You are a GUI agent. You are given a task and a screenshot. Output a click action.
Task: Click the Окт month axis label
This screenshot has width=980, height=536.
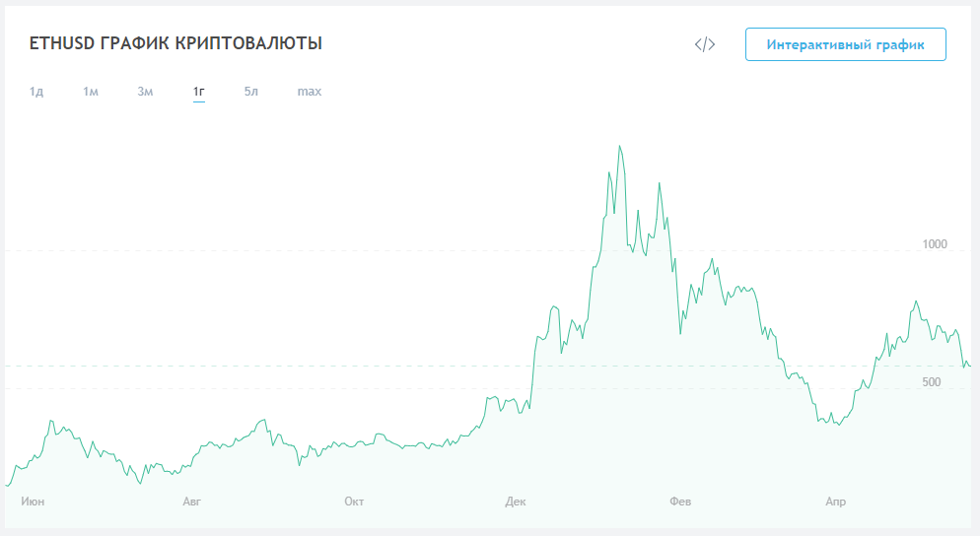354,502
